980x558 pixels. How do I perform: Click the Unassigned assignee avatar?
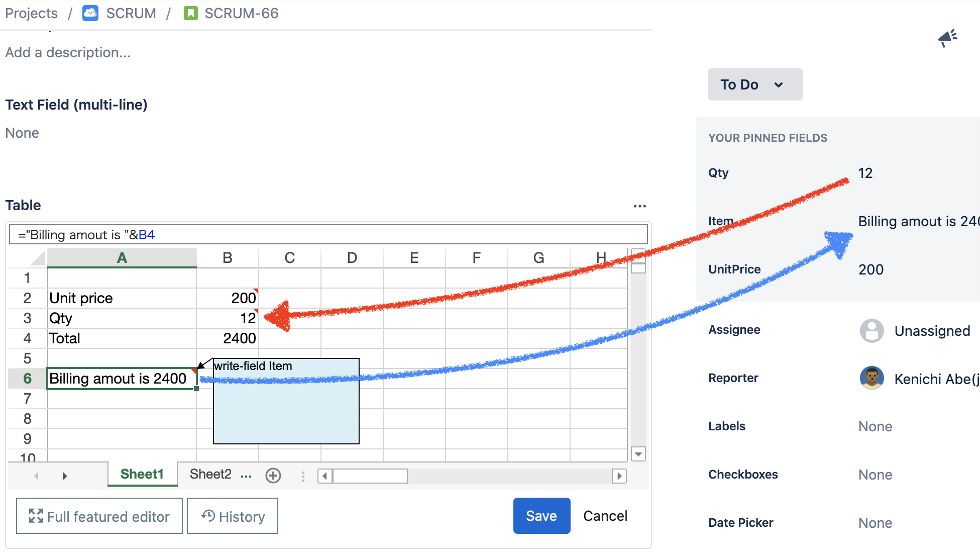pos(872,331)
